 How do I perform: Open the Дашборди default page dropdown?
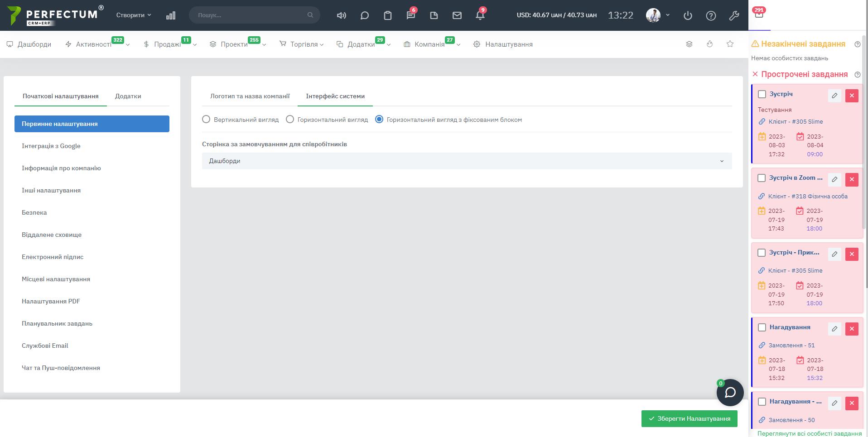point(467,161)
